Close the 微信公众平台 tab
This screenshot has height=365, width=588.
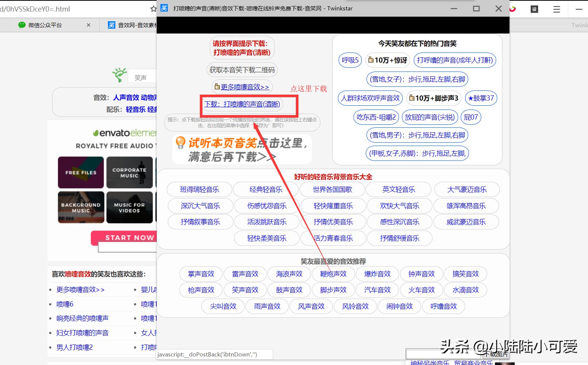coord(89,25)
